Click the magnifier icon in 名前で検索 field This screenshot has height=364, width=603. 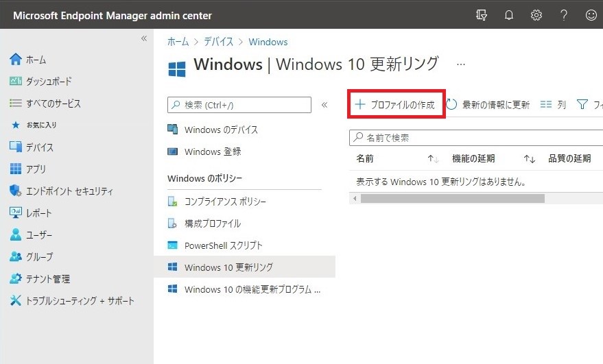(358, 137)
